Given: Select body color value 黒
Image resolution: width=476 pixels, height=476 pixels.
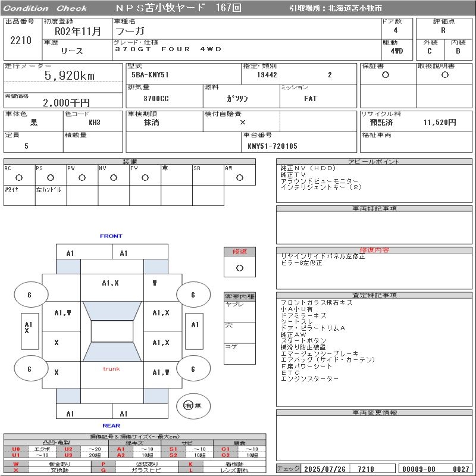Looking at the screenshot, I should [34, 123].
